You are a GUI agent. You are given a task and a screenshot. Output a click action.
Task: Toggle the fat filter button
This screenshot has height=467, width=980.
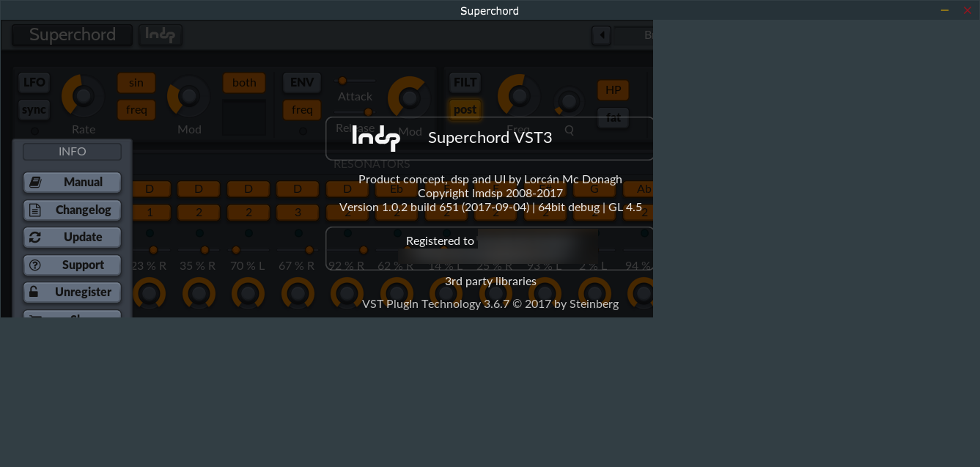click(x=614, y=117)
